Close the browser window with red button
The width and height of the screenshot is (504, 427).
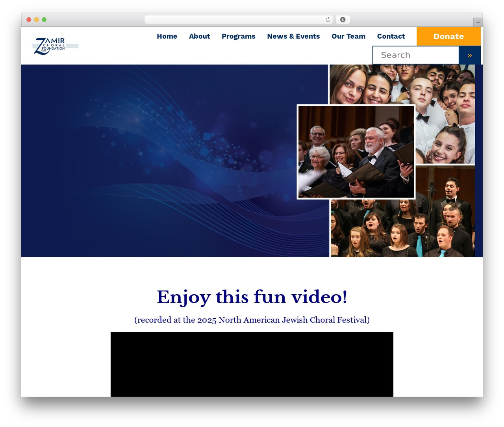[x=29, y=20]
